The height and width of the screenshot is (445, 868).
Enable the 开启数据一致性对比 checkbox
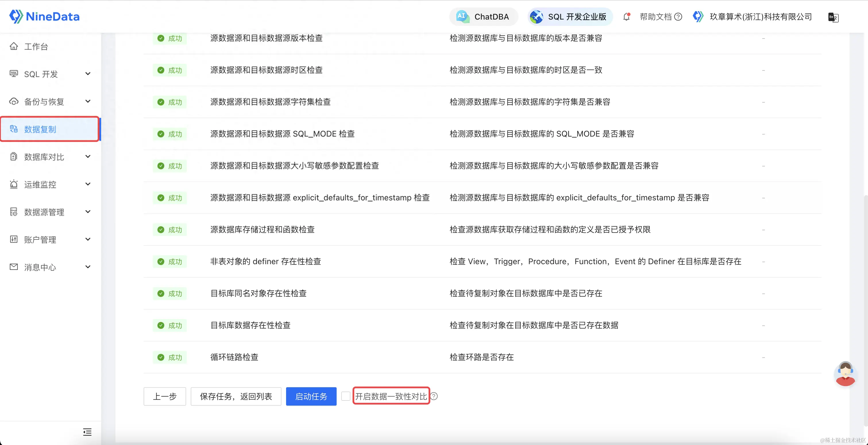coord(346,396)
